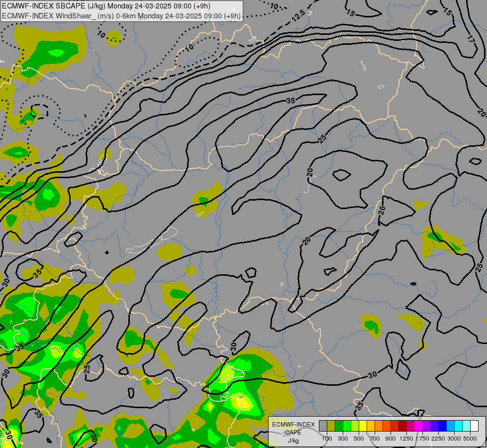This screenshot has height=448, width=487.
Task: Select the white swatch at legend end
Action: pos(474,426)
